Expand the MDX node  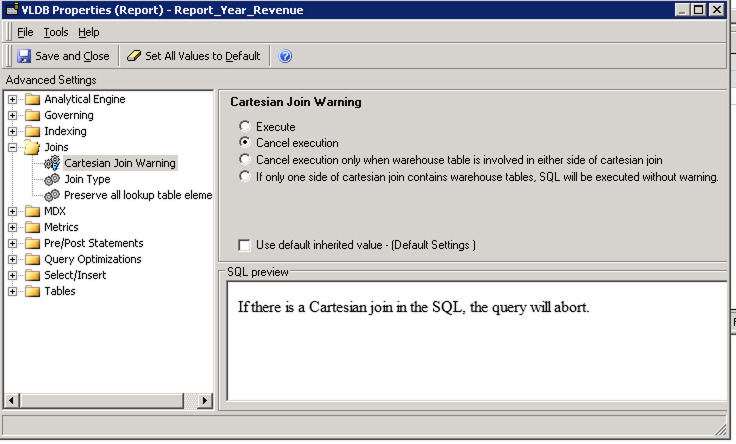tap(13, 211)
